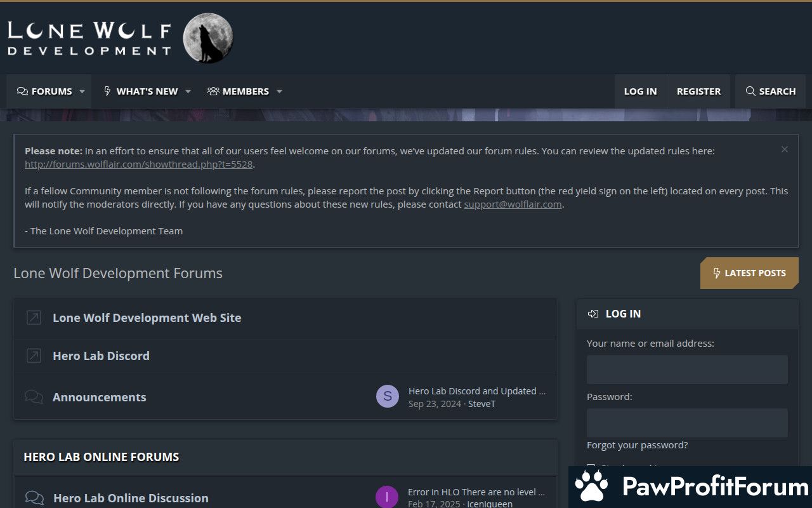812x508 pixels.
Task: Open the Announcements forum
Action: click(x=99, y=397)
